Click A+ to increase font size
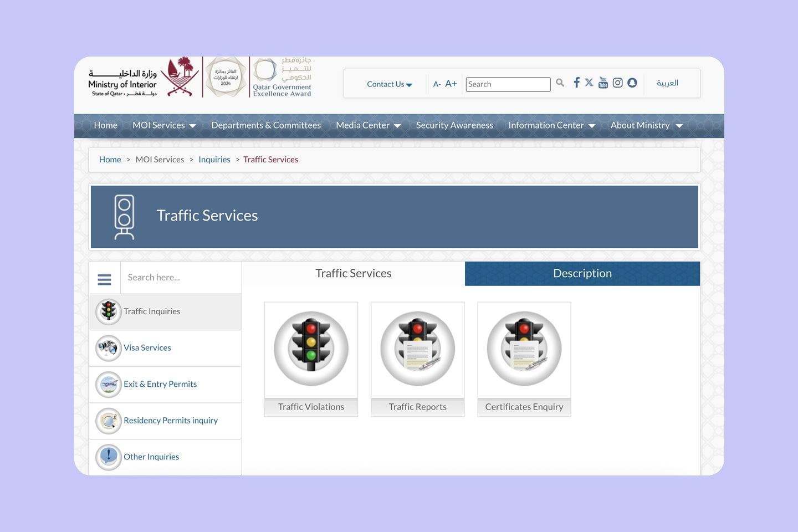The width and height of the screenshot is (798, 532). coord(451,83)
